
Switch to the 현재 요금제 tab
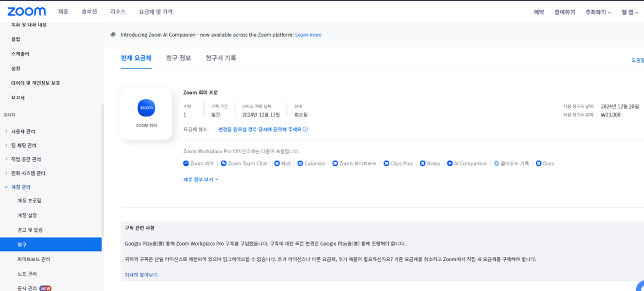click(136, 58)
